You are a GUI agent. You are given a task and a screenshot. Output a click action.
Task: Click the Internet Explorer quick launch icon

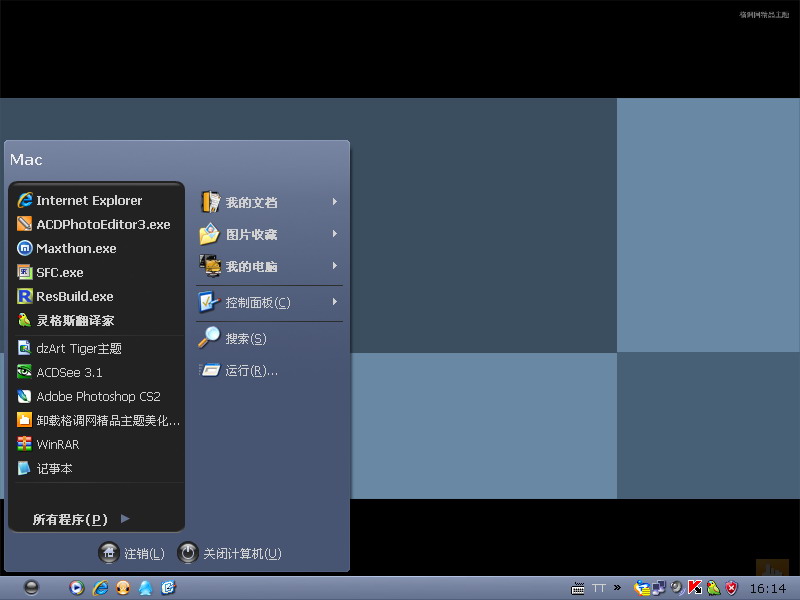pyautogui.click(x=100, y=588)
